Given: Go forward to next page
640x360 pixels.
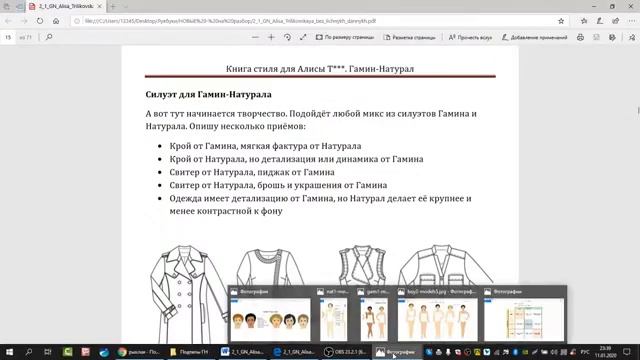Looking at the screenshot, I should (24, 21).
